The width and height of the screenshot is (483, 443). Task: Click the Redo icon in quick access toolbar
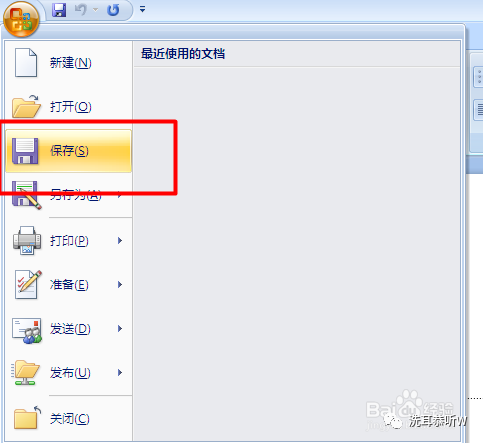pyautogui.click(x=113, y=10)
